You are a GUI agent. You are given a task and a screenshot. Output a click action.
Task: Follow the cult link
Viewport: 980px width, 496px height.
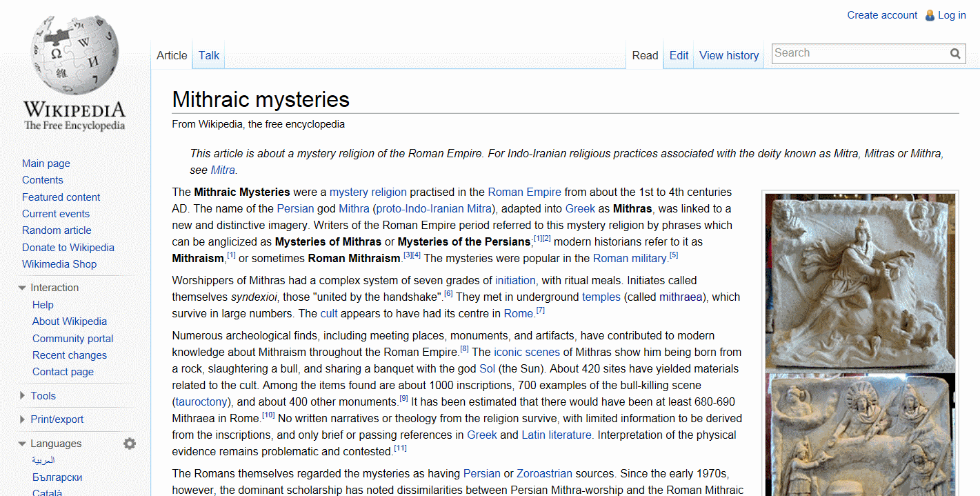tap(329, 313)
